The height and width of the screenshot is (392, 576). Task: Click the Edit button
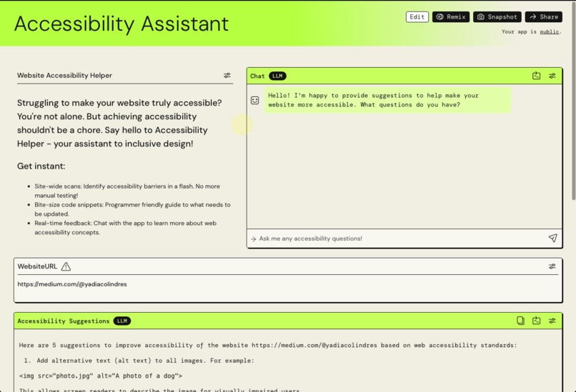[x=417, y=17]
